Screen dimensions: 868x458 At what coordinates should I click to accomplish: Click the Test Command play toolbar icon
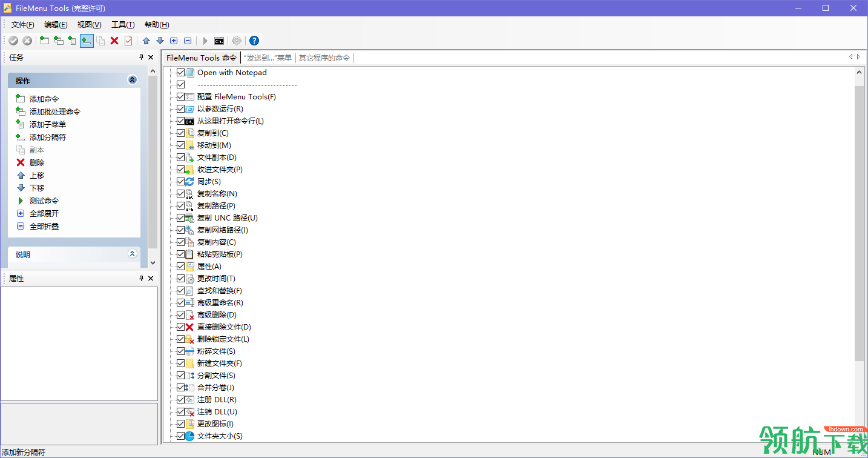coord(205,41)
